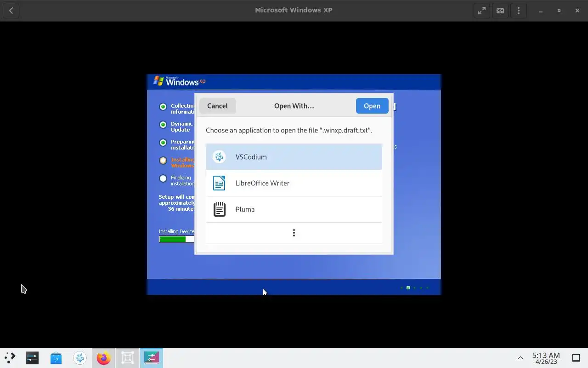Click the Dynamic Update step radio indicator
Viewport: 588px width, 368px height.
[163, 125]
